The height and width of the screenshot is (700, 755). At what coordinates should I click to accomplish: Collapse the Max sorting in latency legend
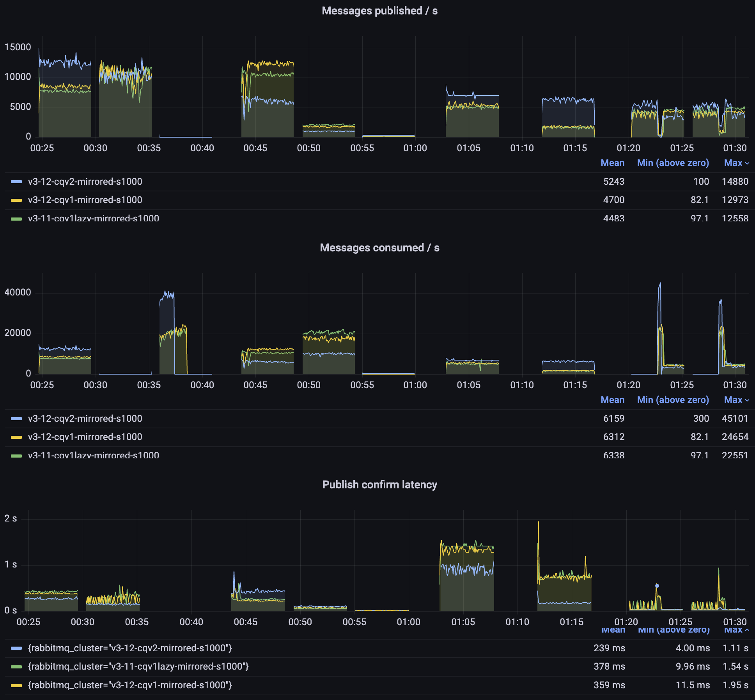(736, 629)
